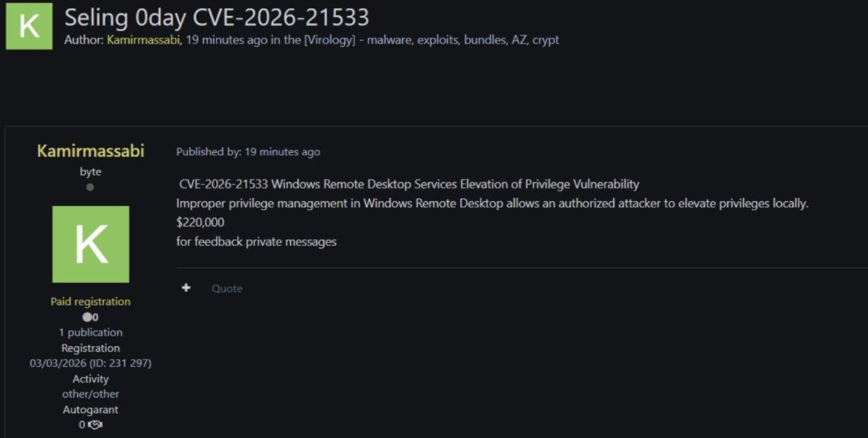Select the 'Paid registration' group label

pos(91,301)
